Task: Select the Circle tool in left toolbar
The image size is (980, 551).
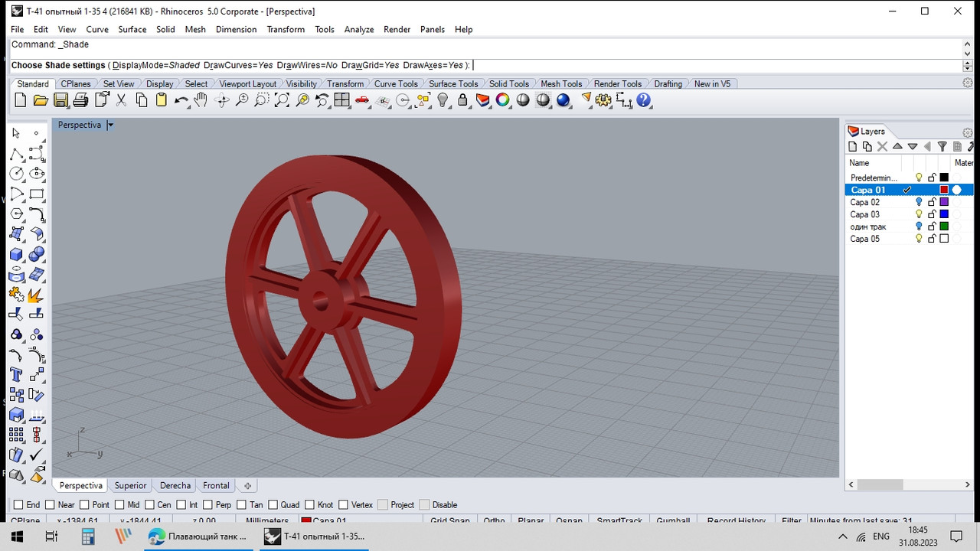Action: (16, 174)
